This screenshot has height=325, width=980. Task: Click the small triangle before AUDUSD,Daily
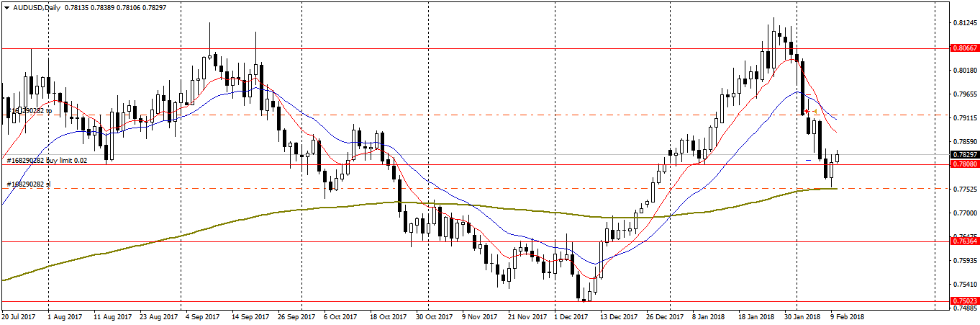tap(6, 6)
